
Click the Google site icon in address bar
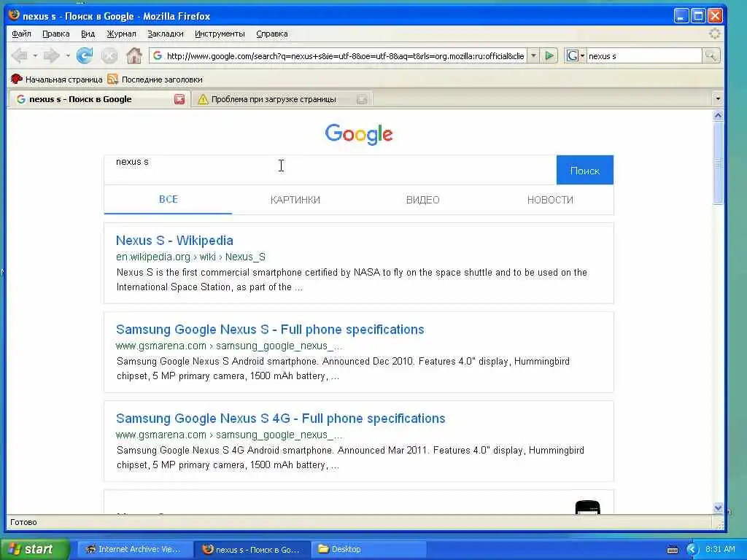pyautogui.click(x=158, y=55)
